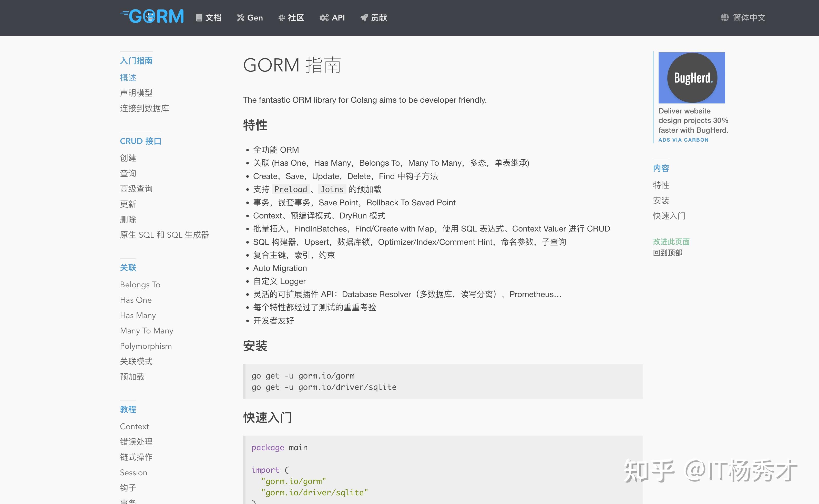Go to 声明模型 in sidebar
This screenshot has height=504, width=819.
click(x=136, y=93)
